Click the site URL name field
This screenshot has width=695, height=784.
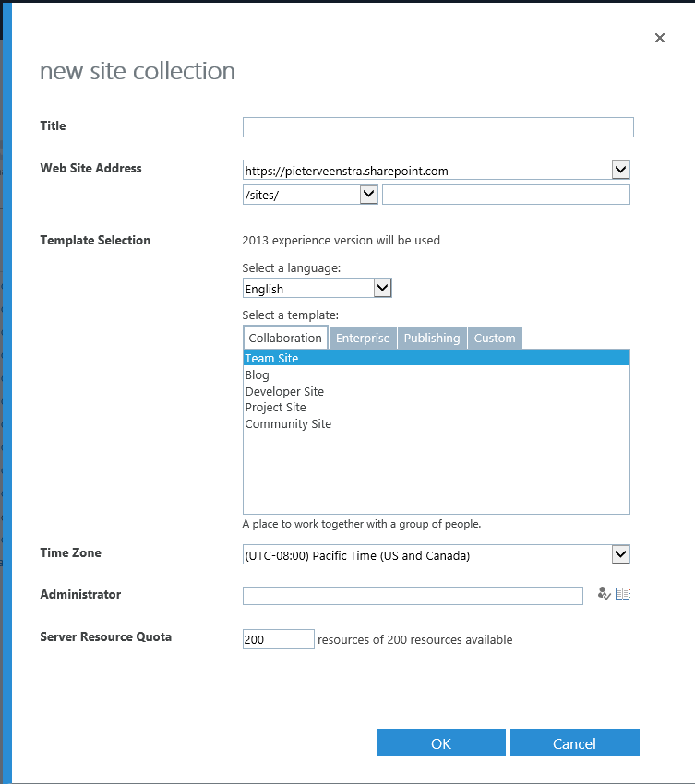(x=506, y=195)
